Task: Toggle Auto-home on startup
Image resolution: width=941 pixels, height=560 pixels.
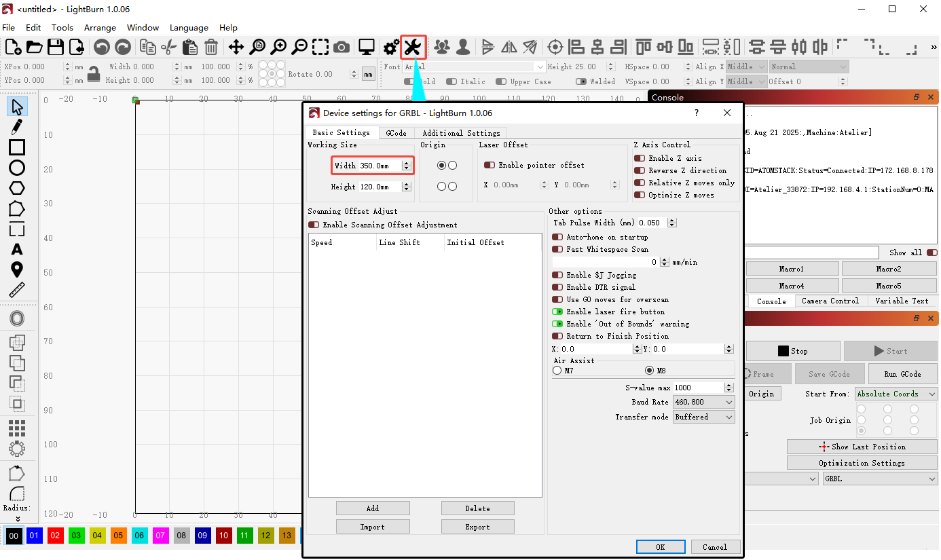Action: pyautogui.click(x=557, y=237)
